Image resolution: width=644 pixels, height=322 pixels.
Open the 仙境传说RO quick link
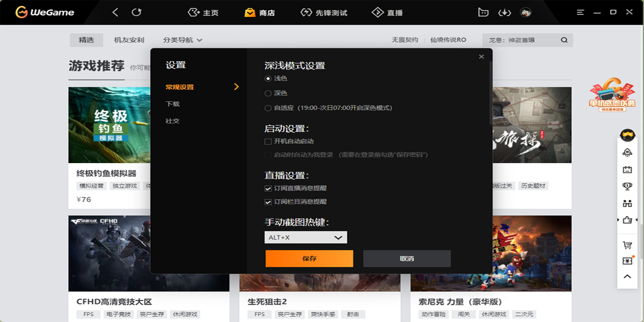point(448,40)
